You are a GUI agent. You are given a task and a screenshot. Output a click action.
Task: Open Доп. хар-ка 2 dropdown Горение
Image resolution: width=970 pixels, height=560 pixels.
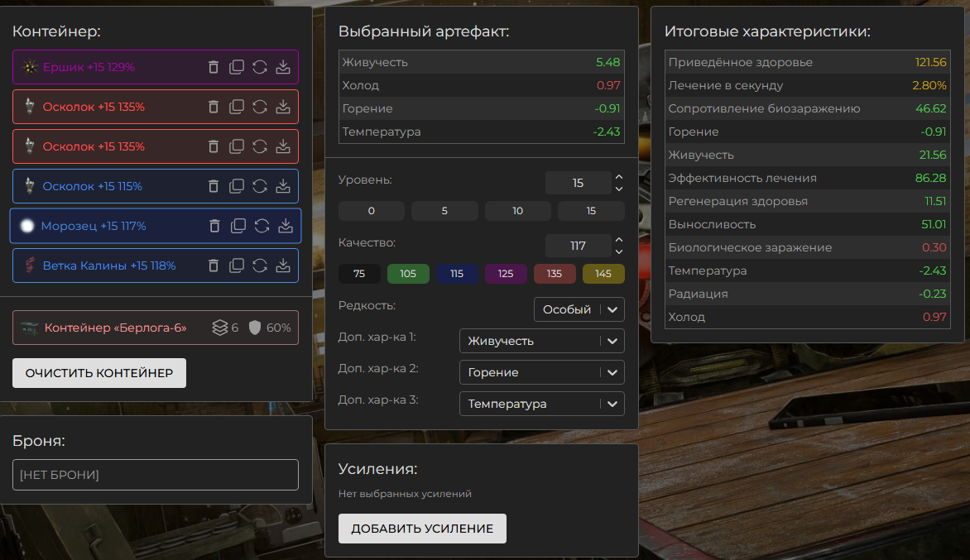[x=541, y=372]
